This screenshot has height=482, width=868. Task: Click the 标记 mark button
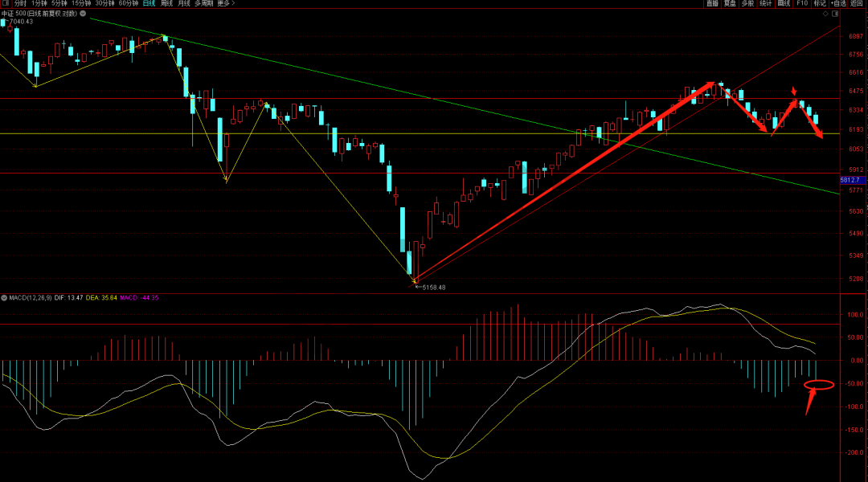[x=820, y=4]
